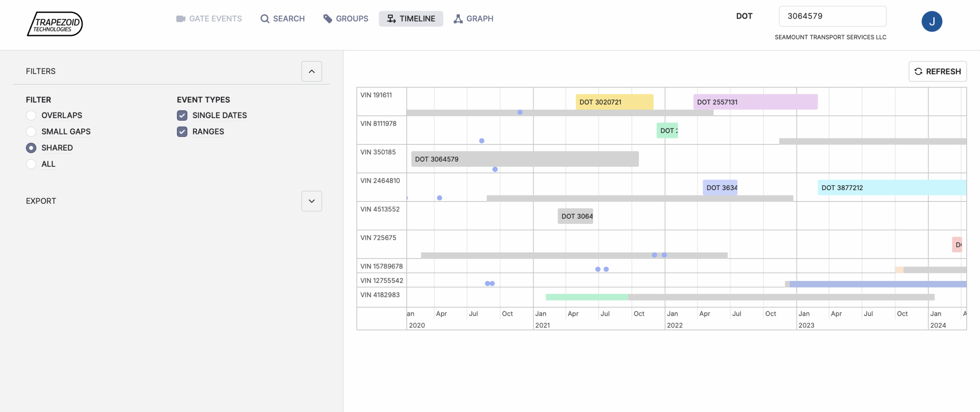The width and height of the screenshot is (980, 412).
Task: Switch to the Timeline tab
Action: click(x=411, y=18)
